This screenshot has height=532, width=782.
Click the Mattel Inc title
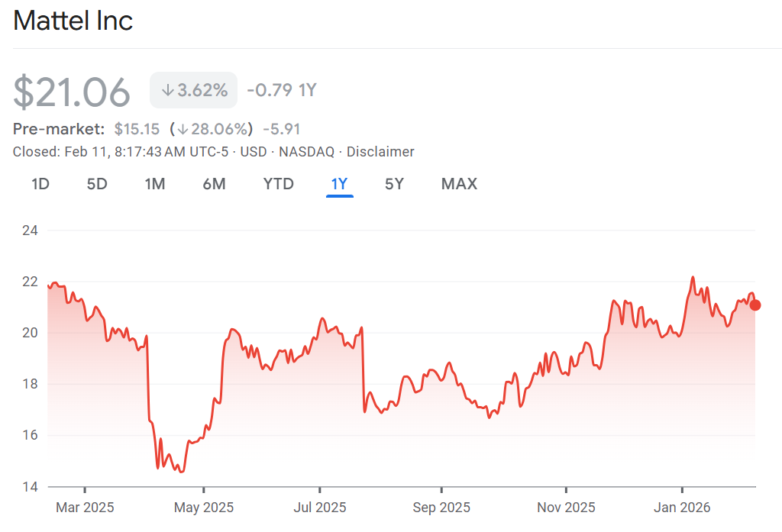point(73,21)
